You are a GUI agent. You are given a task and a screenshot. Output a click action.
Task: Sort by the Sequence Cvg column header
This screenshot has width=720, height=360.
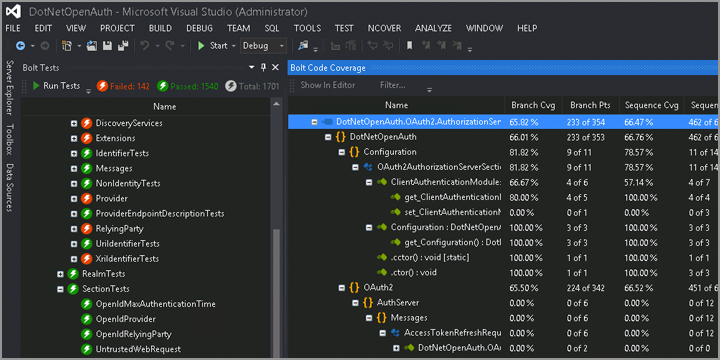point(652,106)
